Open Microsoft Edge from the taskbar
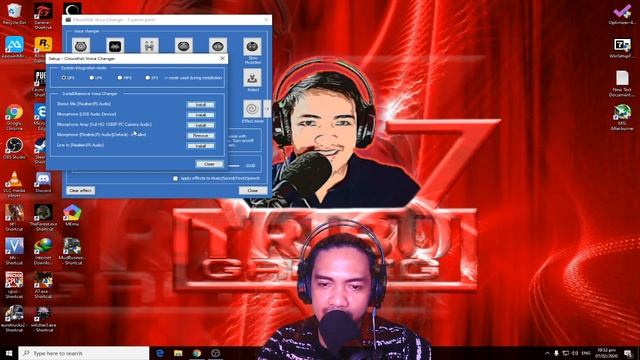640x360 pixels. 160,353
